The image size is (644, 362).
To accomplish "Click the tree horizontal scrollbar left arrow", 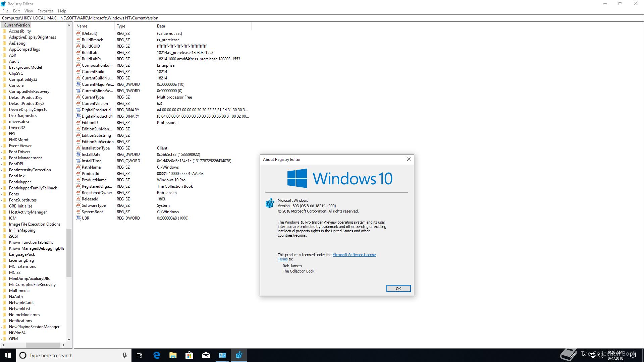I will [3, 345].
